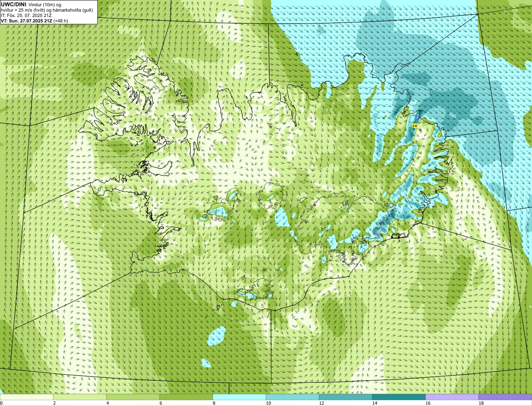The height and width of the screenshot is (406, 532).
Task: Select the above-18 m/s purple legend swatch
Action: pyautogui.click(x=505, y=397)
